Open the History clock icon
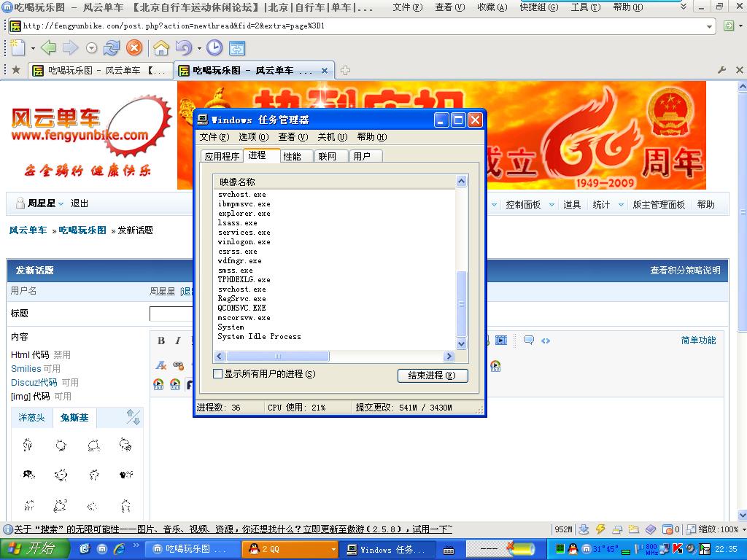Image resolution: width=747 pixels, height=560 pixels. click(x=214, y=48)
